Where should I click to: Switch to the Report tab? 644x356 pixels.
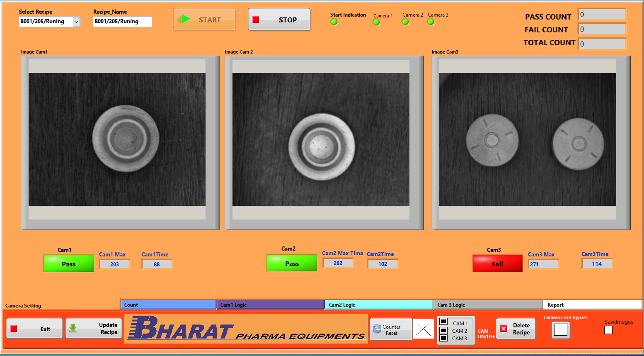click(x=592, y=305)
